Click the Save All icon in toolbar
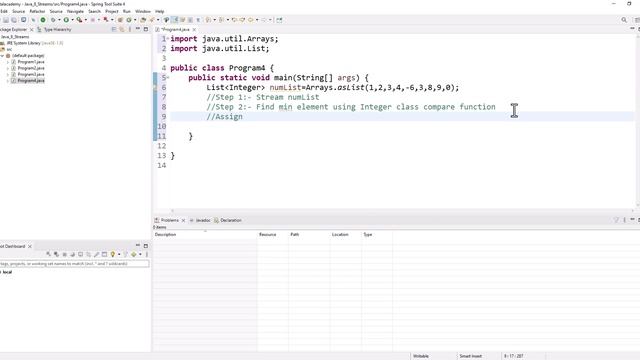640x360 pixels. [14, 20]
